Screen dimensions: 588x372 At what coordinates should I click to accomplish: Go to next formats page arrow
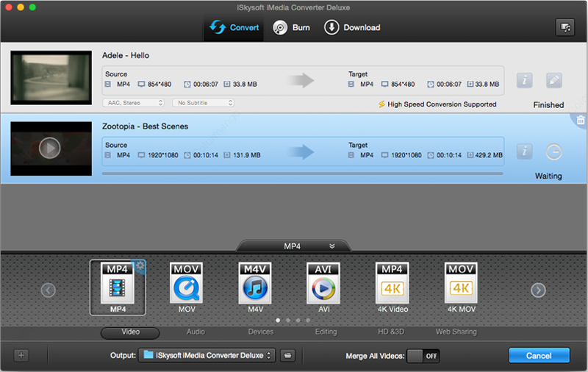pos(538,290)
